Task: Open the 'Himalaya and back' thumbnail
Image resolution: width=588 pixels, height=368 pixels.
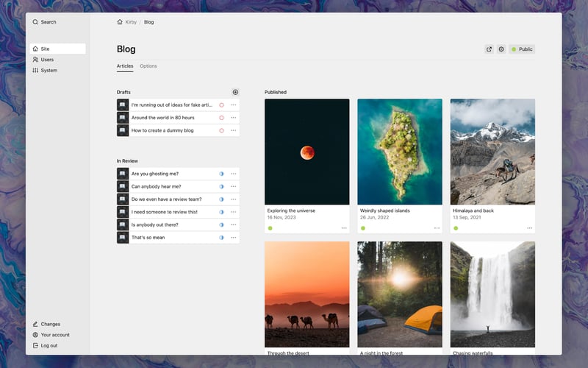Action: (x=492, y=152)
